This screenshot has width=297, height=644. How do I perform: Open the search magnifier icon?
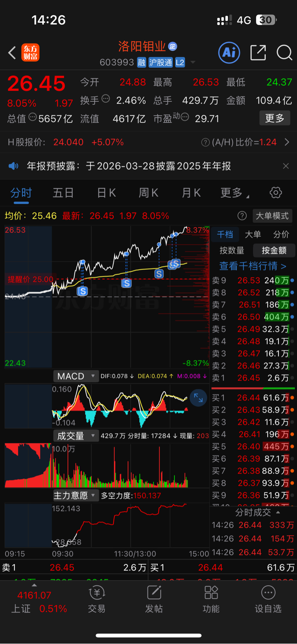click(284, 52)
